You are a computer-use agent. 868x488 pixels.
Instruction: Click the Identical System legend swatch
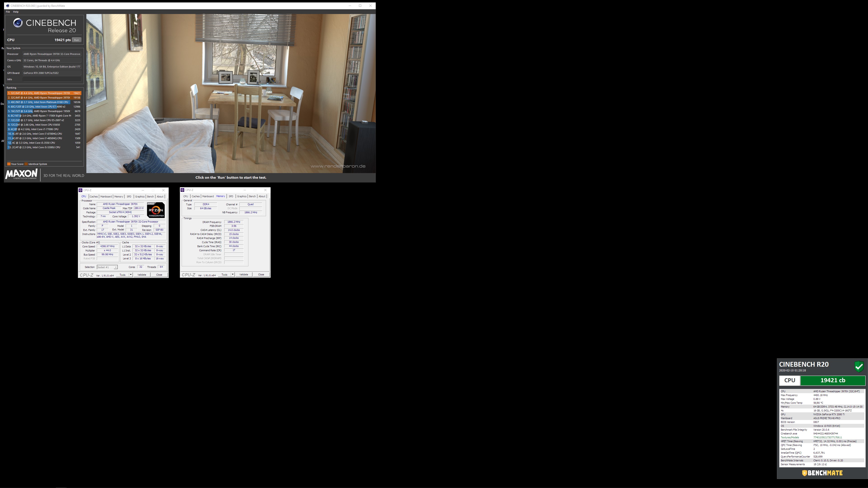(x=26, y=164)
